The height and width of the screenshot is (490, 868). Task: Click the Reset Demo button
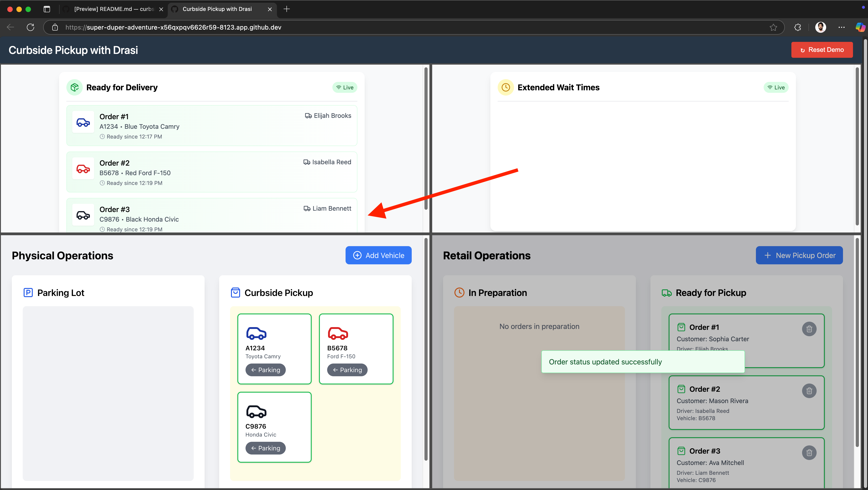click(822, 50)
